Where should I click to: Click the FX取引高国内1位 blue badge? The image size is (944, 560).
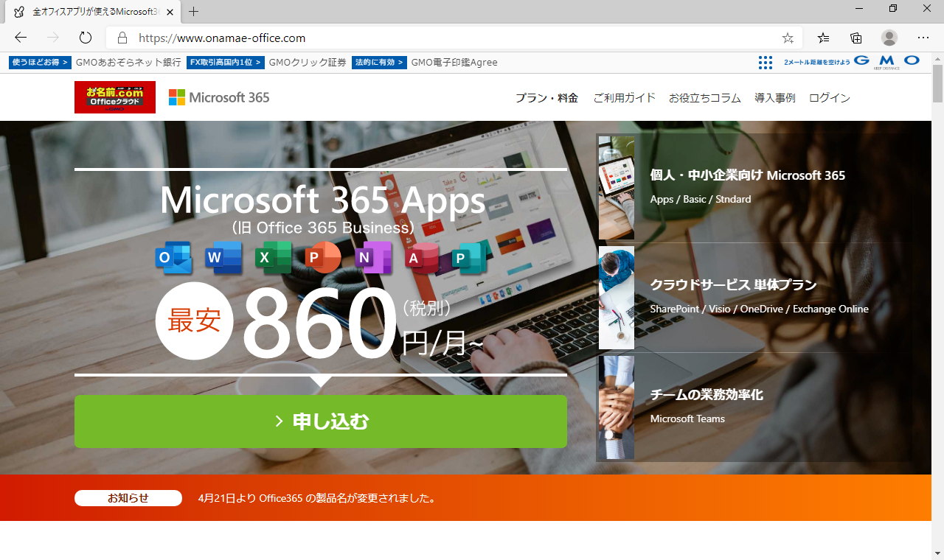[226, 63]
